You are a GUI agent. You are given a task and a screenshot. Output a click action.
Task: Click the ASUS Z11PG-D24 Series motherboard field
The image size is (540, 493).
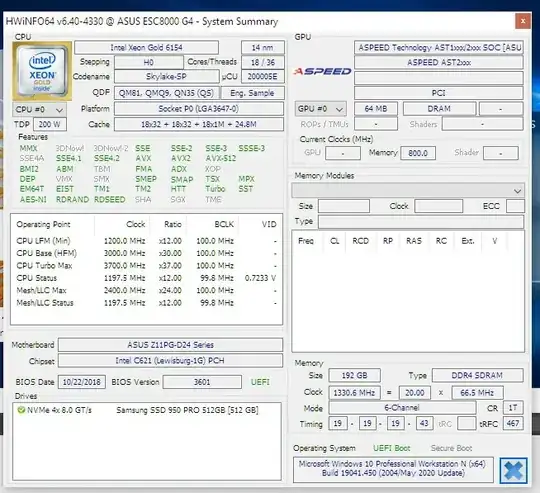click(170, 345)
